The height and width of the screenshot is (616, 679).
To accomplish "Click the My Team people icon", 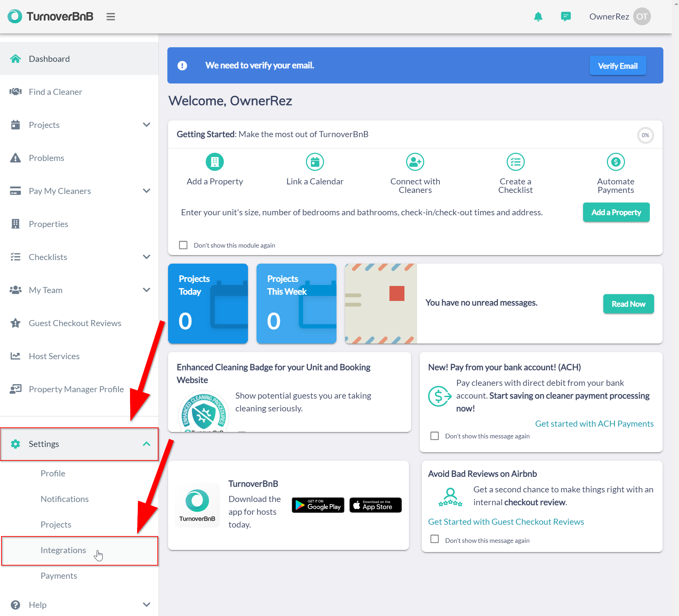I will click(15, 290).
